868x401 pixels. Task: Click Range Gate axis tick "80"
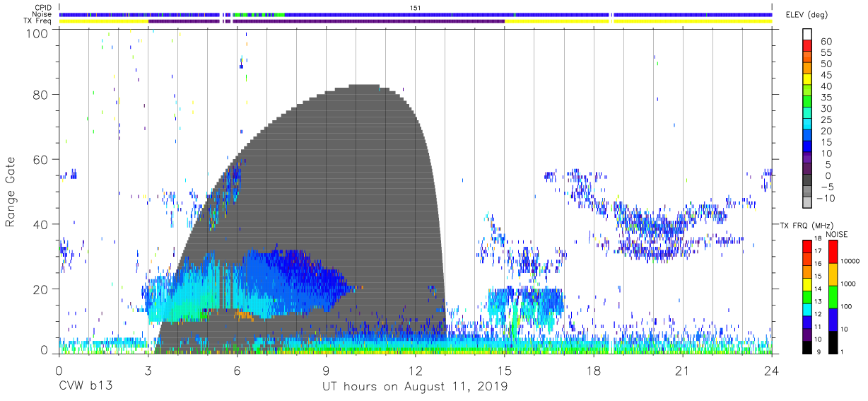pos(41,95)
